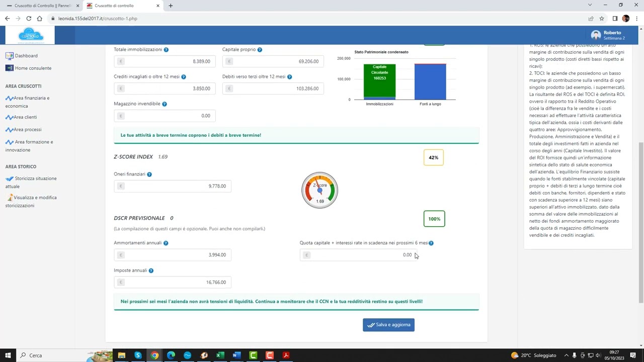Click help icon next to Imposte annuali
The height and width of the screenshot is (362, 644).
click(x=151, y=270)
